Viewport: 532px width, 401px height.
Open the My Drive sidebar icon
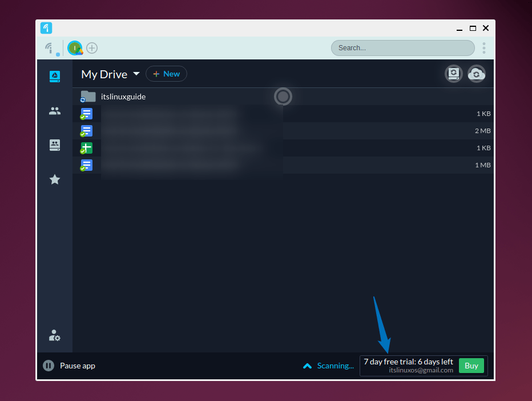click(54, 76)
